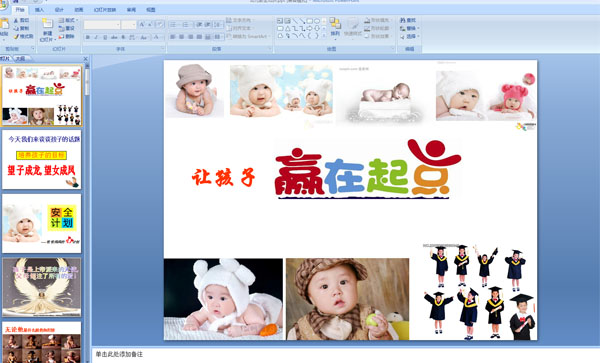Click the Find binoculars icon

click(x=403, y=20)
